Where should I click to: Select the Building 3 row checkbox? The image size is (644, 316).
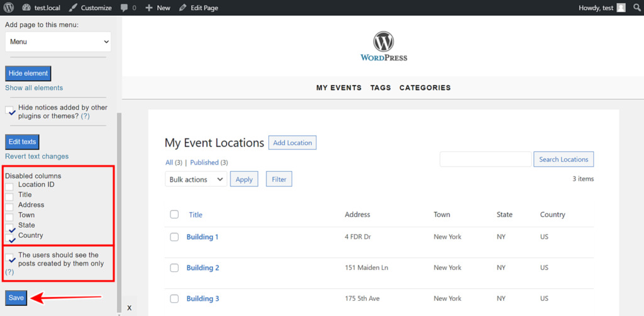174,299
